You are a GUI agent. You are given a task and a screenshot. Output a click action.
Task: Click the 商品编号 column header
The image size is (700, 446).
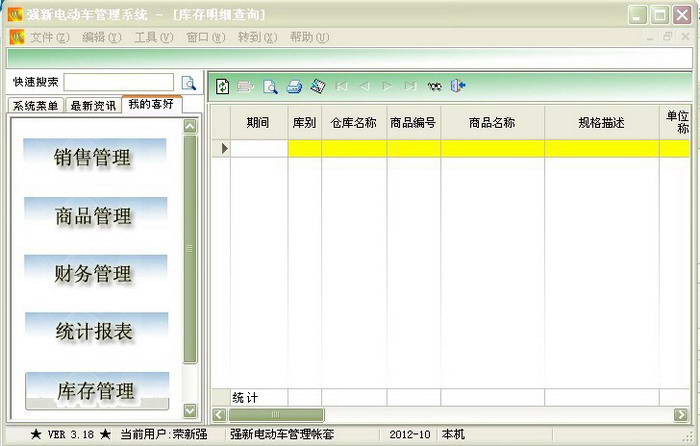[x=413, y=123]
